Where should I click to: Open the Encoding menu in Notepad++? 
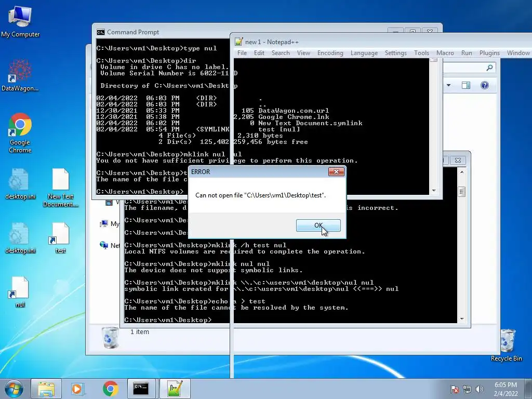pos(330,53)
